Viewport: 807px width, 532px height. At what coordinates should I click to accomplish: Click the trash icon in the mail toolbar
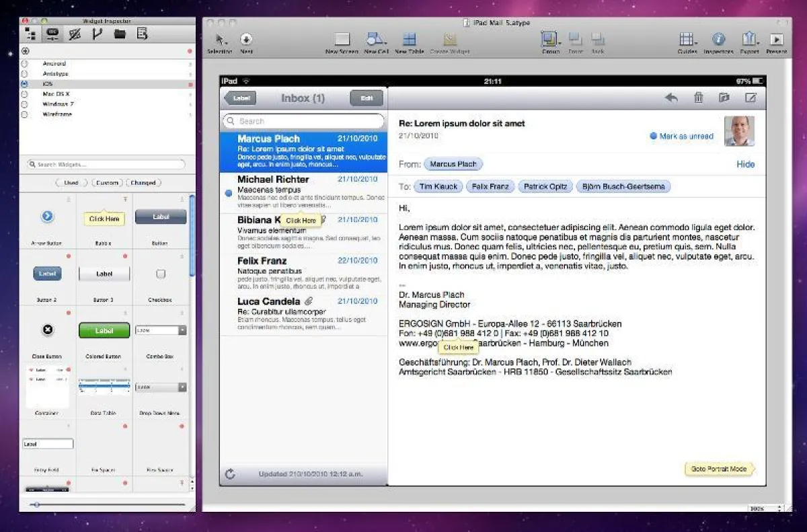[698, 98]
